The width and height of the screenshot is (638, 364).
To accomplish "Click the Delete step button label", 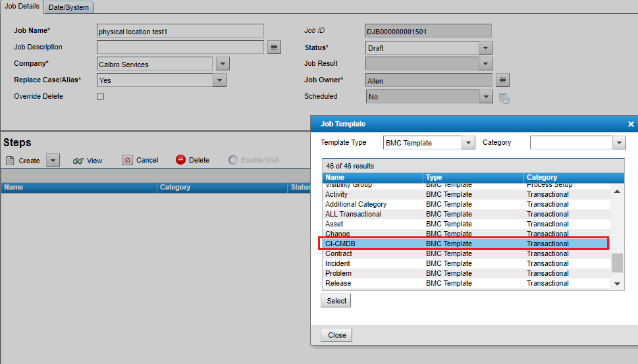I will click(x=199, y=160).
